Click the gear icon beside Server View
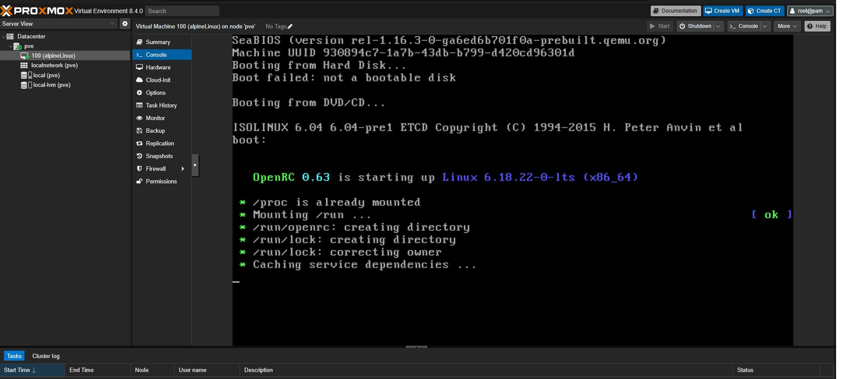 tap(125, 24)
